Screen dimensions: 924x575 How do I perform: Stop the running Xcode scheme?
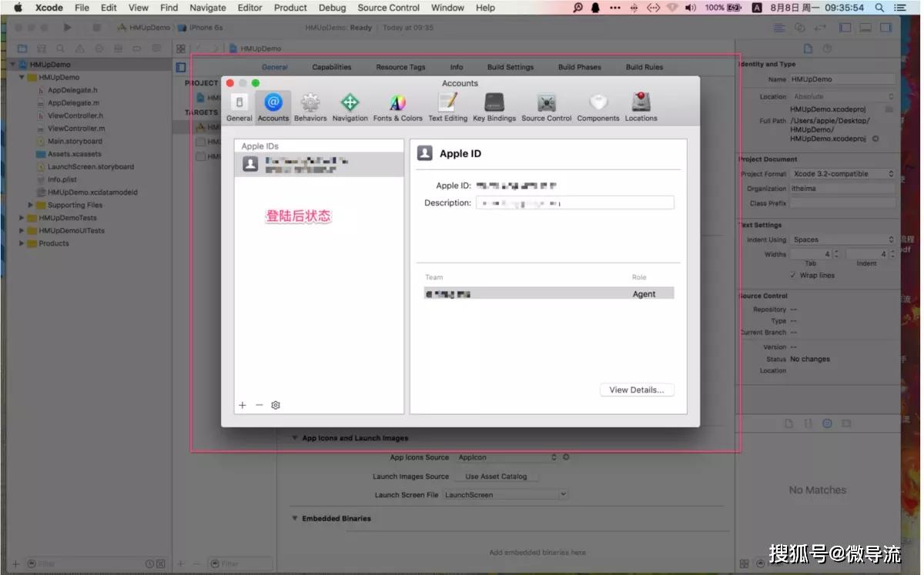coord(96,27)
